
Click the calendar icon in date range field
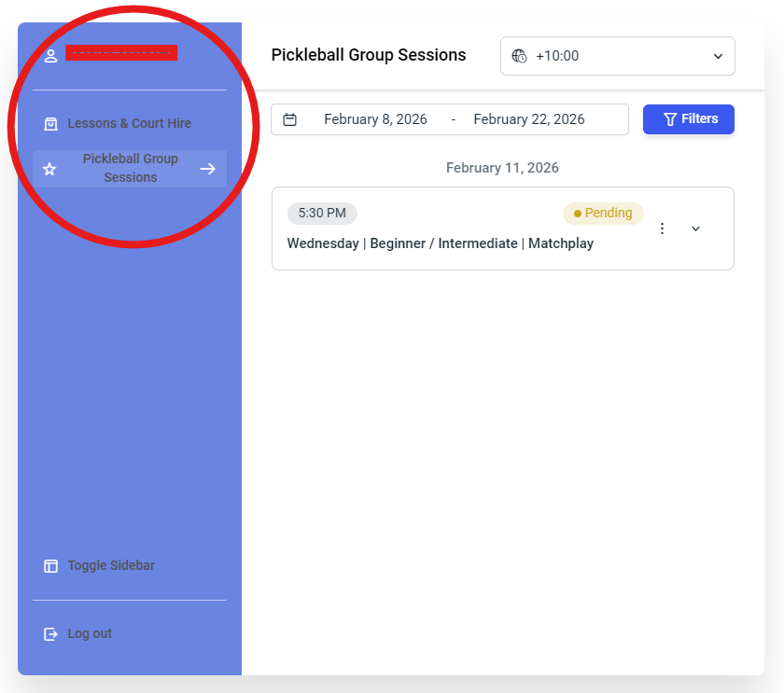pyautogui.click(x=290, y=119)
